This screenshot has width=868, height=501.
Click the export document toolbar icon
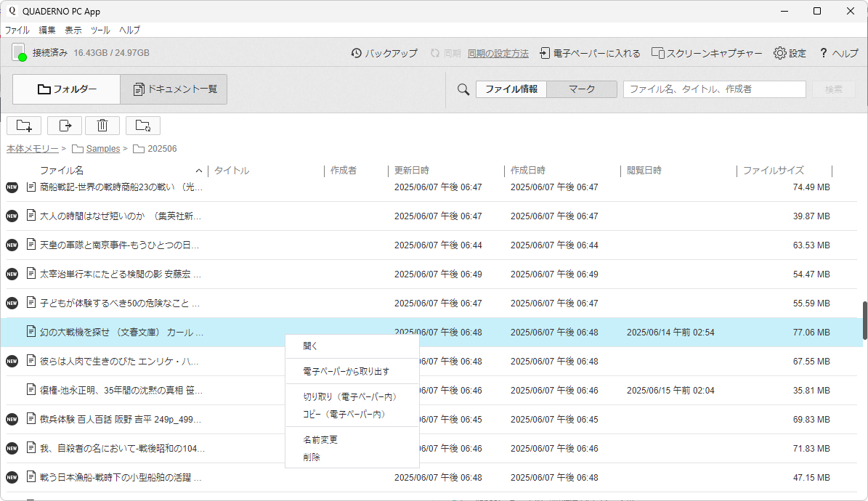point(65,126)
